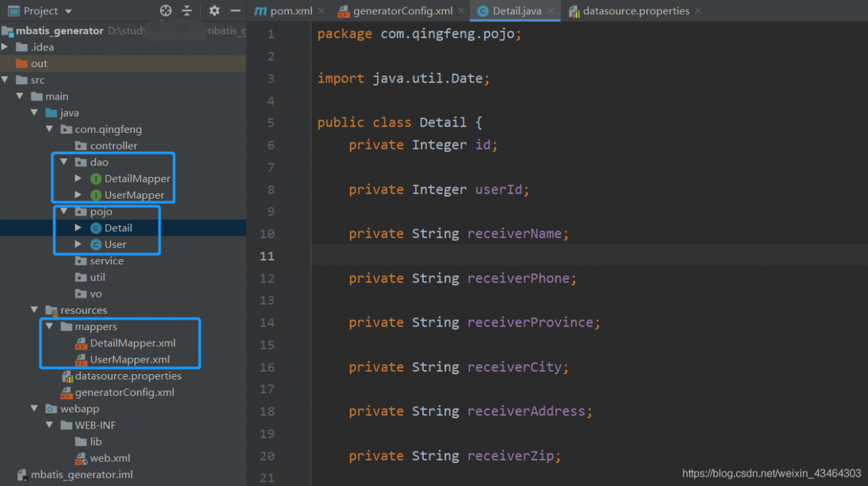
Task: Click the mbatis_generator.iml file
Action: click(x=81, y=474)
